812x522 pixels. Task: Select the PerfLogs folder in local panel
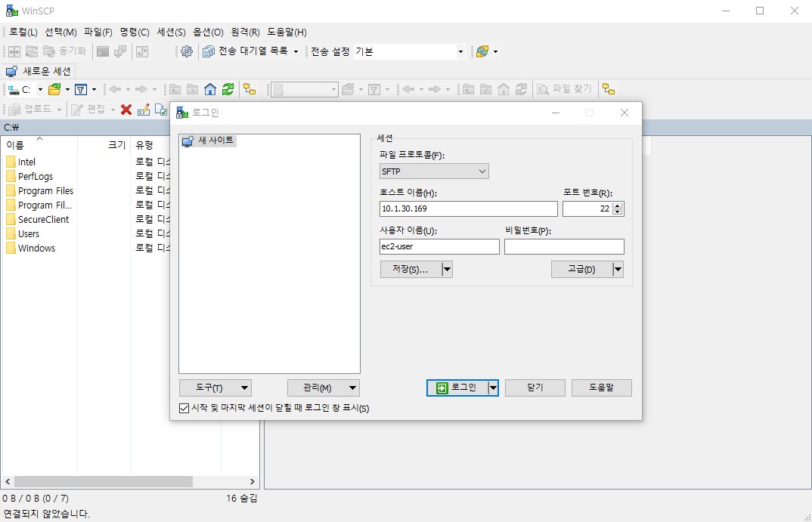coord(36,177)
